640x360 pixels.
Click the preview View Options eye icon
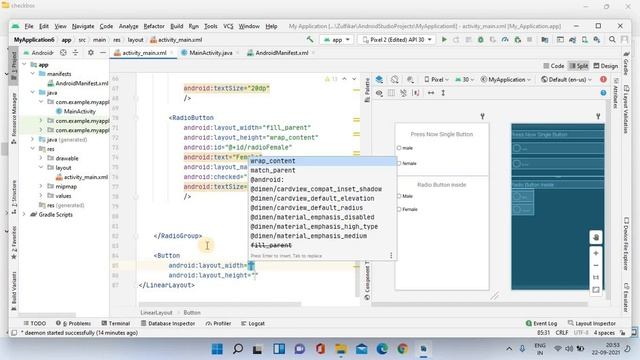point(379,93)
